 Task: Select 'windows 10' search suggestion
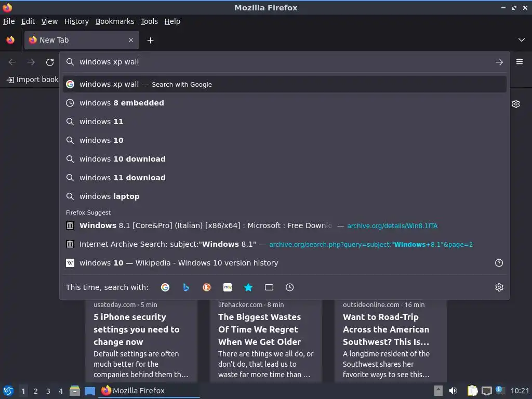click(x=285, y=140)
